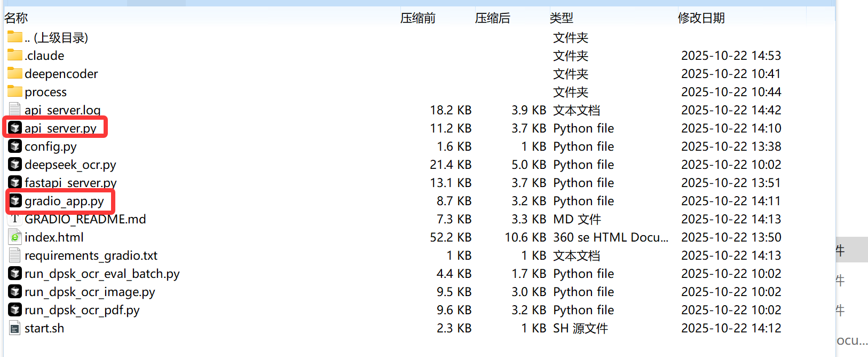Sort by the 修改日期 column header

click(x=701, y=18)
